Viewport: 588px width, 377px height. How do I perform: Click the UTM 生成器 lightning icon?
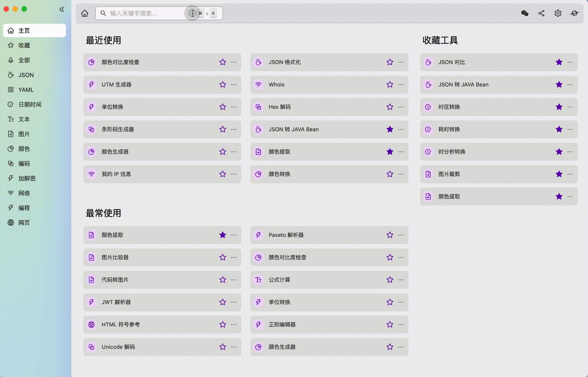coord(92,85)
